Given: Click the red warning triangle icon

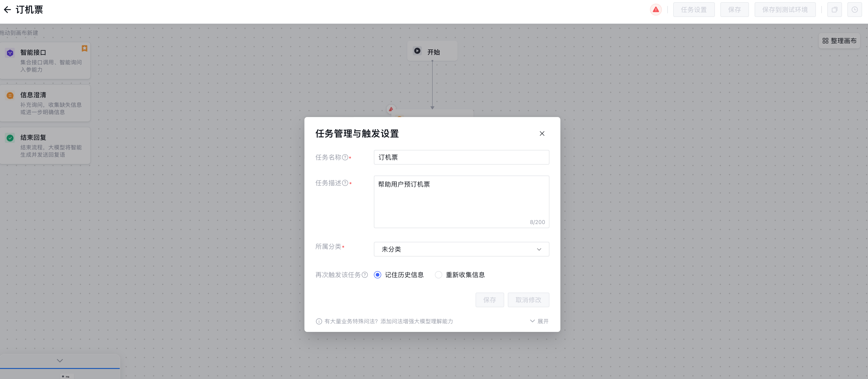Looking at the screenshot, I should pos(655,10).
